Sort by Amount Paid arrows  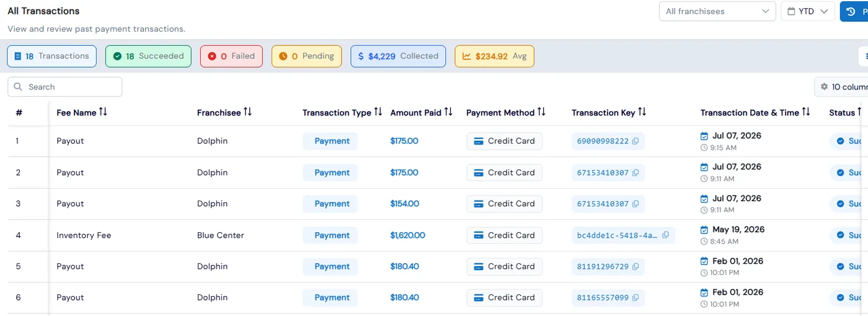tap(448, 112)
